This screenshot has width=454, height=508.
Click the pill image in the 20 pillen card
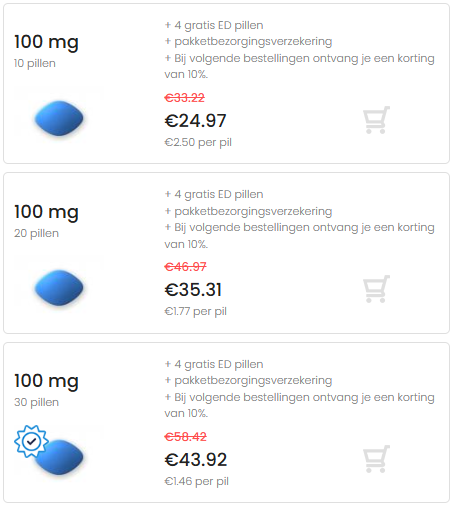59,287
